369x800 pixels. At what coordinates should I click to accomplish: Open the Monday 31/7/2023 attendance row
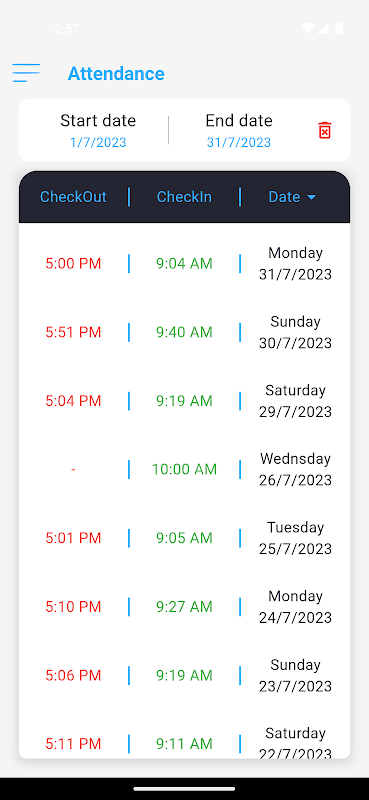[184, 264]
